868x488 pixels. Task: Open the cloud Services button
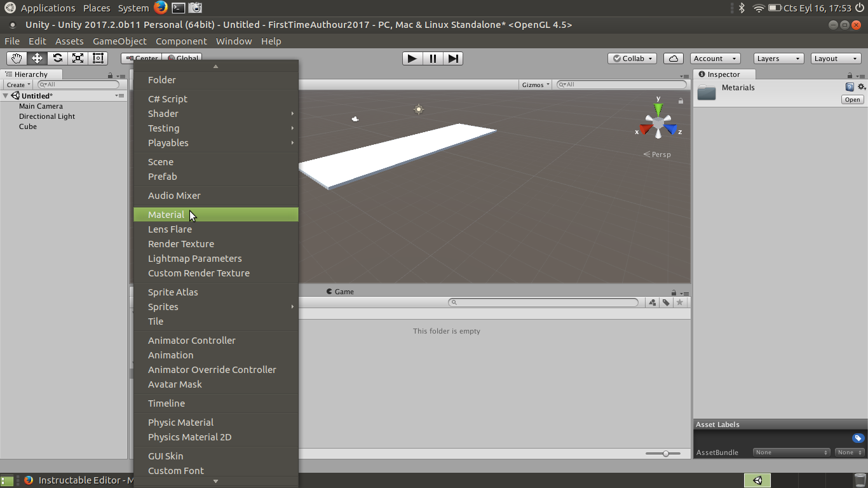[674, 58]
